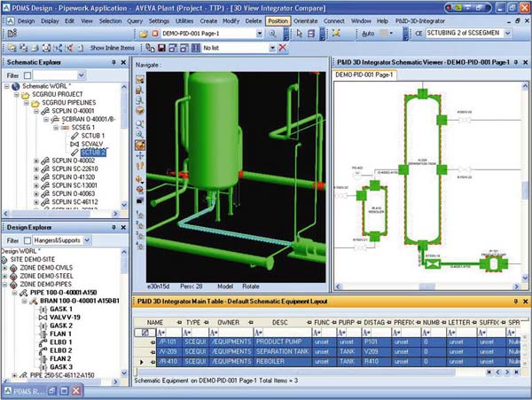This screenshot has height=400, width=532.
Task: Click the top limits box icon in 3D toolbar
Action: 140,80
